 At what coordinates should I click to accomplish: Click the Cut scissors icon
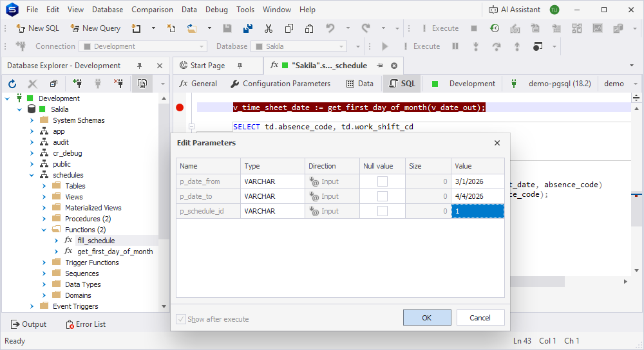[268, 28]
